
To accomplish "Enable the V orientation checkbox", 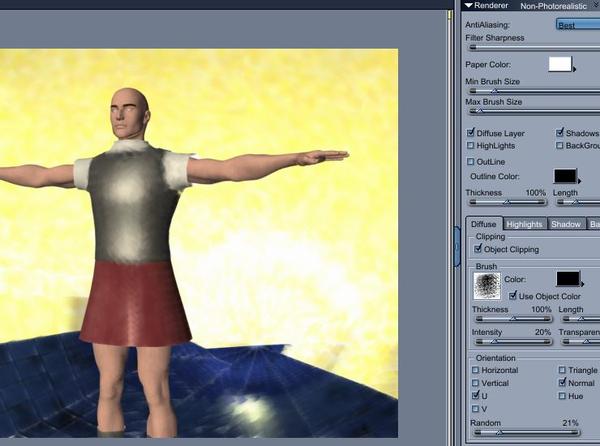I will point(475,409).
